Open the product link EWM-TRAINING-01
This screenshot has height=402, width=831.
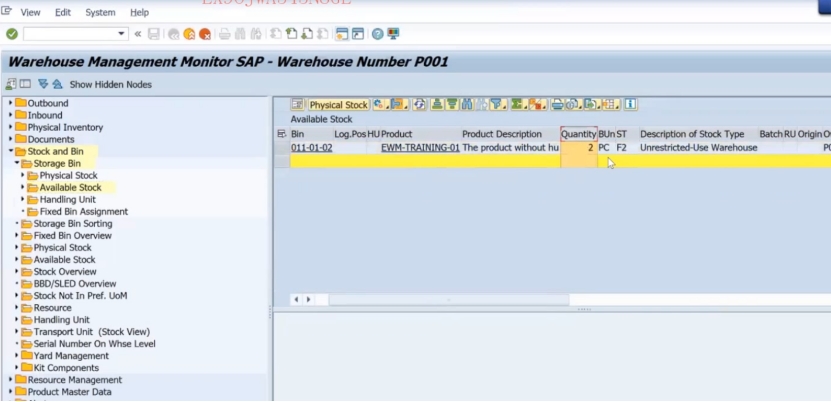click(x=420, y=148)
